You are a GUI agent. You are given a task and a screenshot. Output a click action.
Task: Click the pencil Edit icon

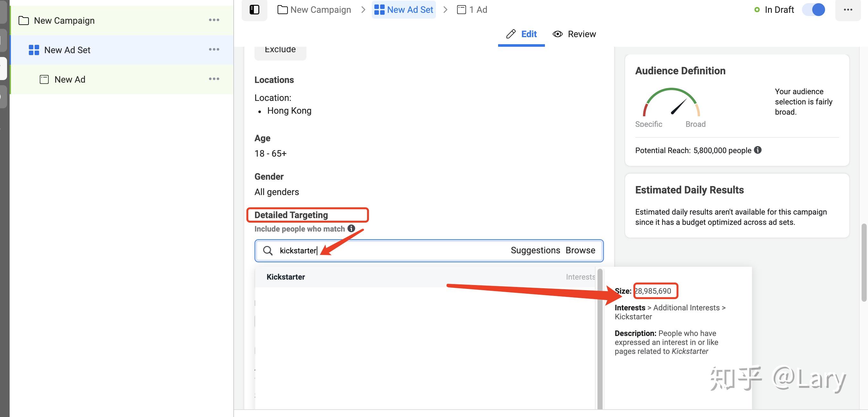[x=511, y=34]
